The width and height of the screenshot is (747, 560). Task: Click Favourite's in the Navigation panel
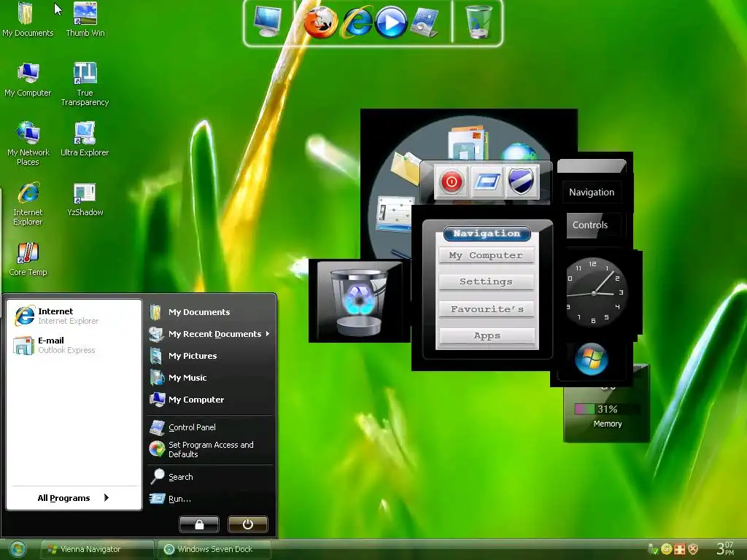[486, 309]
